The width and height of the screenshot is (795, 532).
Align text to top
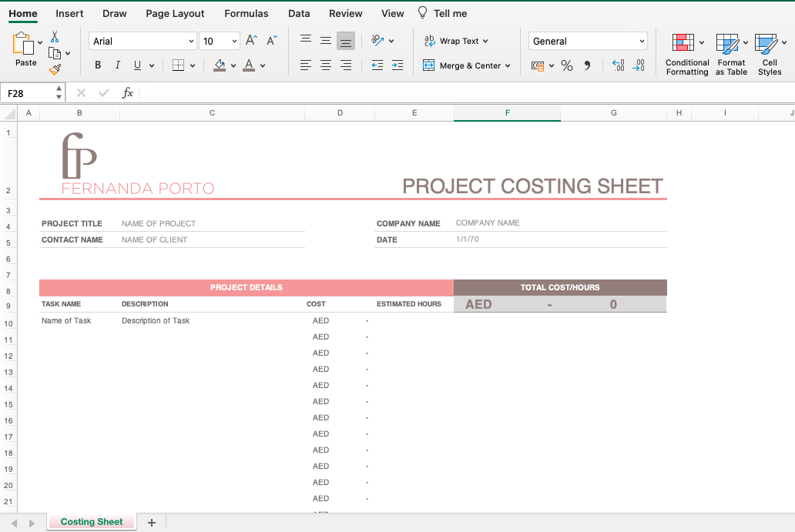coord(306,41)
